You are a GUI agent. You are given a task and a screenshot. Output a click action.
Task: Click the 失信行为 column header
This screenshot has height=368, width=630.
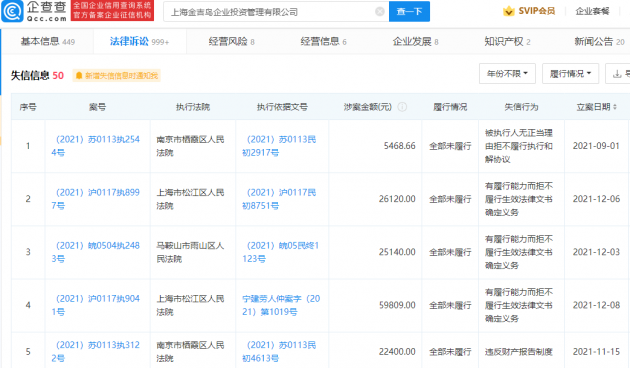point(521,107)
